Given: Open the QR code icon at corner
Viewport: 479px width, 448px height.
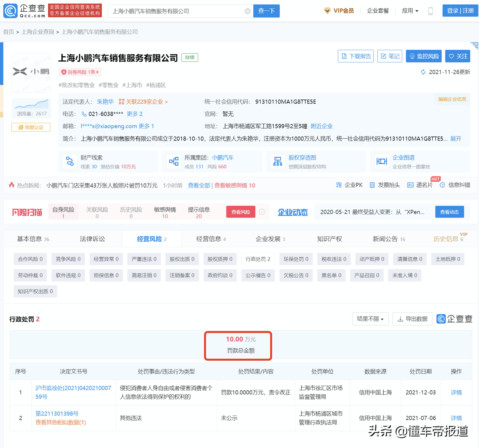Looking at the screenshot, I should [474, 45].
